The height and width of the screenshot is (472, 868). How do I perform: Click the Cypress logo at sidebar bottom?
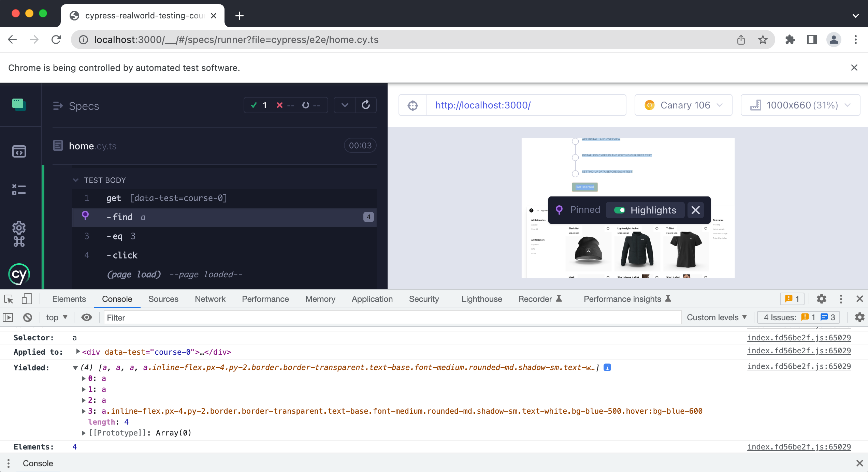(18, 274)
